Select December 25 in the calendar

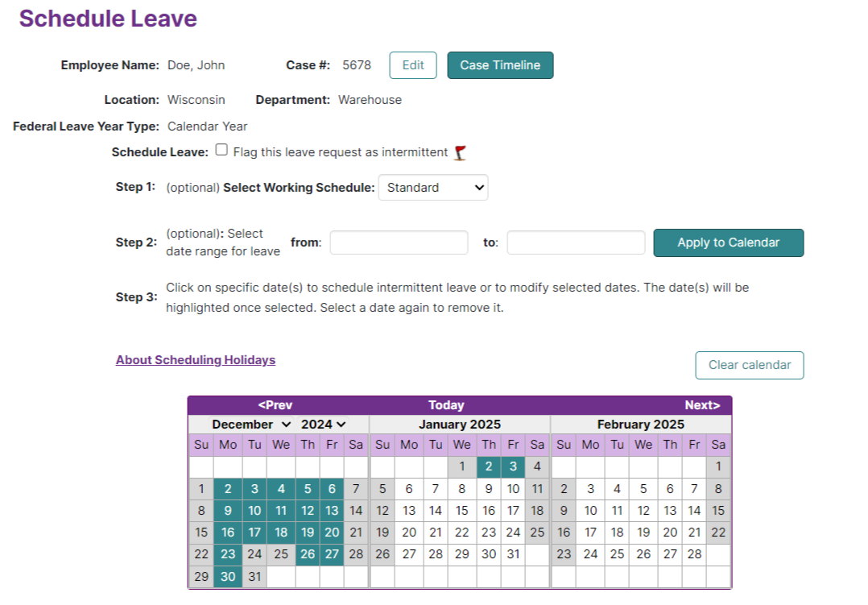281,554
